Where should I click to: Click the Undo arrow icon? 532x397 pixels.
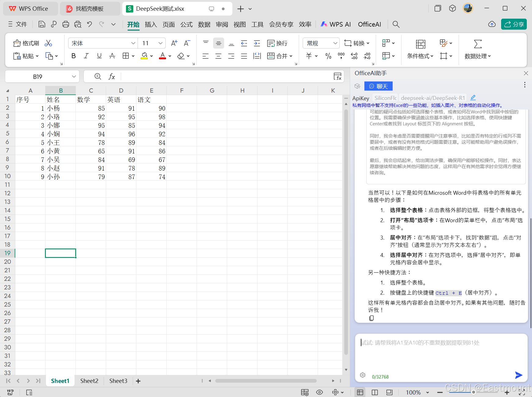tap(90, 24)
